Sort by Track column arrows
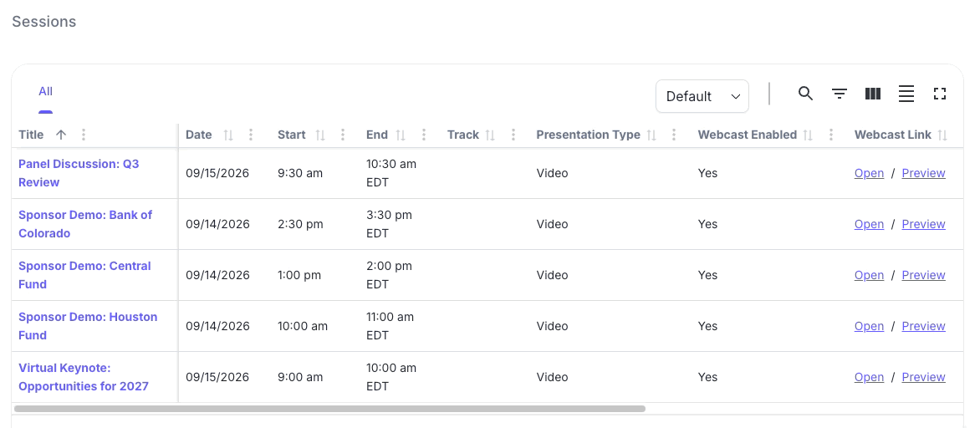Screen dimensions: 980x428 click(x=490, y=135)
